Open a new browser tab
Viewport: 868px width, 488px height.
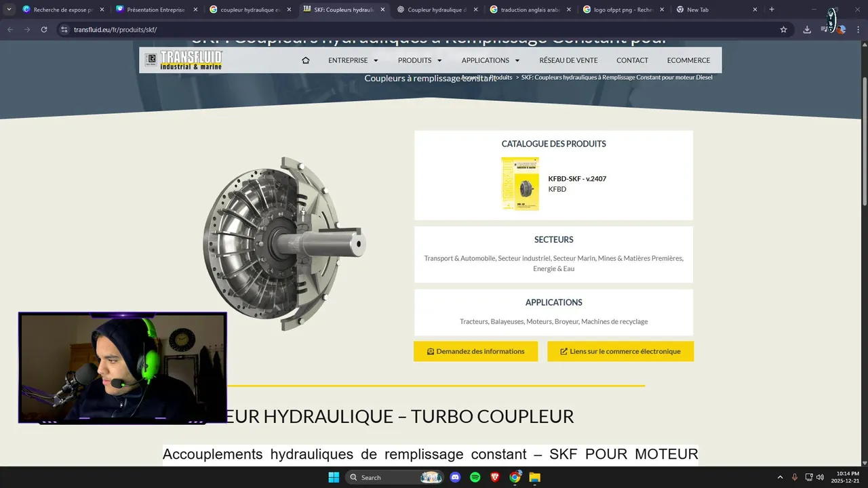coord(772,9)
